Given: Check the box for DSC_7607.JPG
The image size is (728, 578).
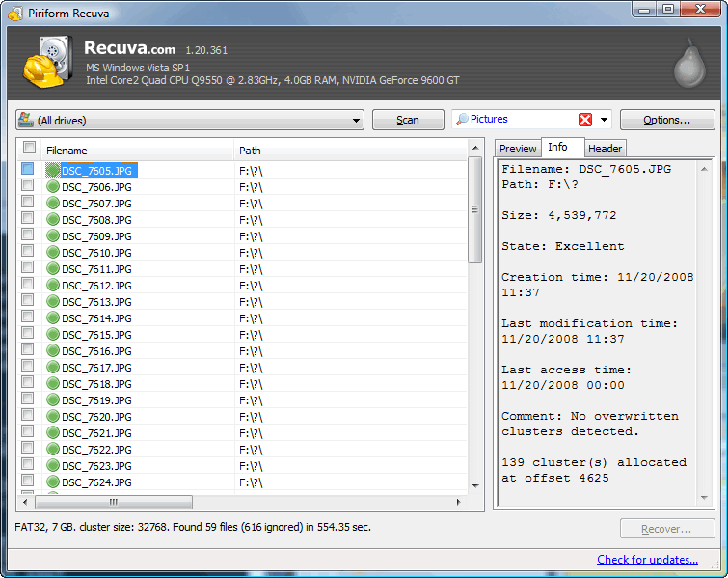Looking at the screenshot, I should pos(27,201).
